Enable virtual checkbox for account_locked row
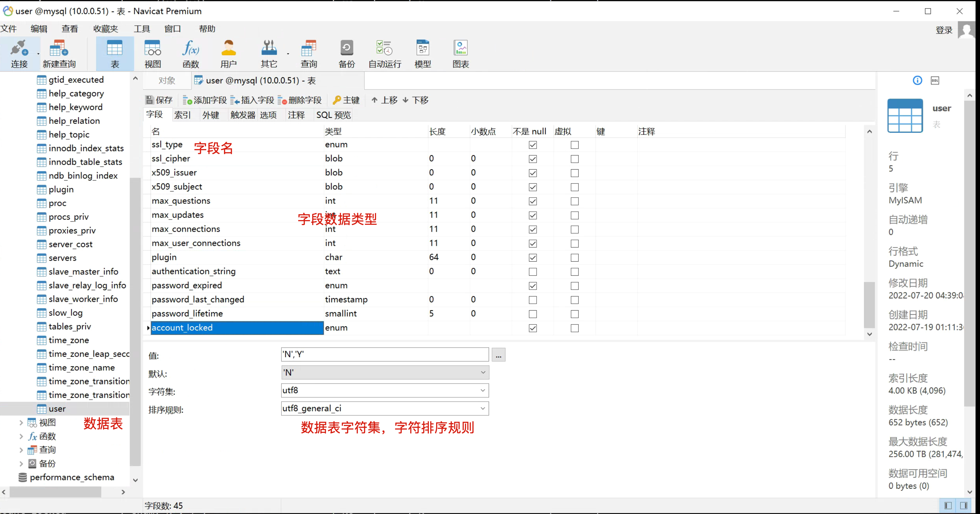The image size is (980, 514). [574, 328]
